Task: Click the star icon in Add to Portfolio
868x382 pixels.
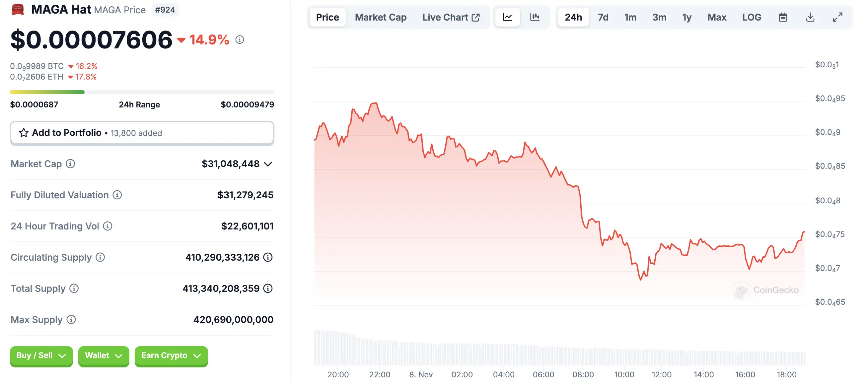Action: [24, 133]
